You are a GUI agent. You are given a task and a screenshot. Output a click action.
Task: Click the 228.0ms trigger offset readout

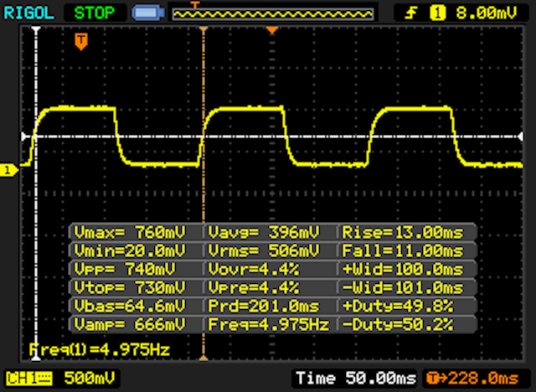click(473, 379)
